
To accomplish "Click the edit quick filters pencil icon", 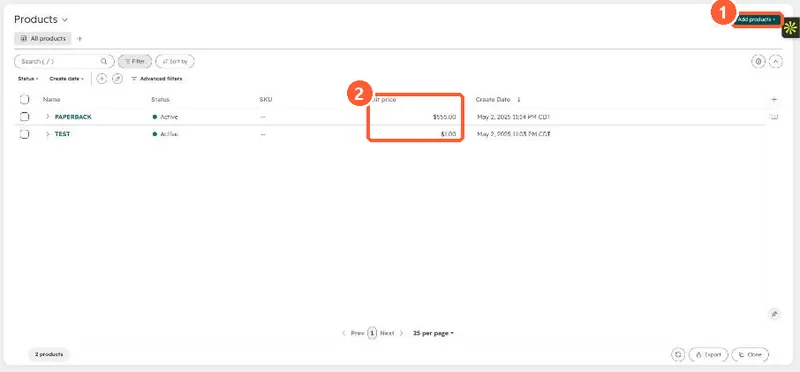I will (117, 79).
